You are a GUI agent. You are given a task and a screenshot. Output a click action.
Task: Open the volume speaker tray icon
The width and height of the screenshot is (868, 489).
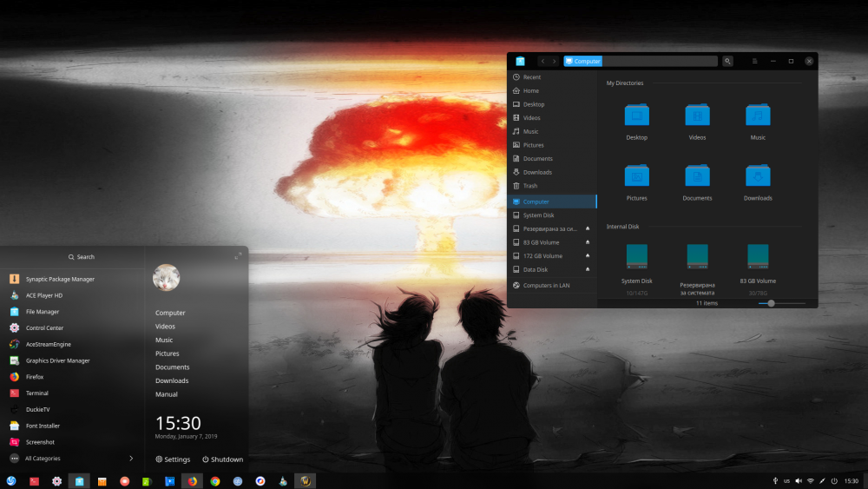[x=799, y=480]
